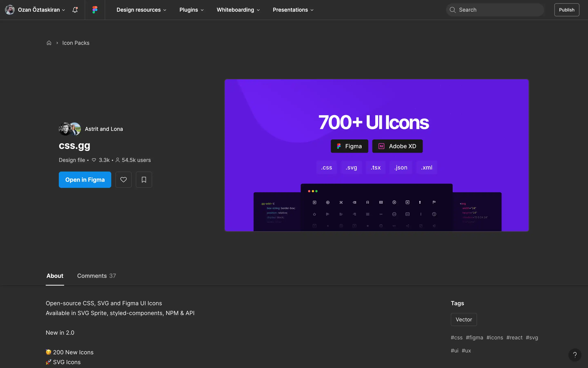Focus the Search input field
Screen dimensions: 588x368
tap(495, 10)
